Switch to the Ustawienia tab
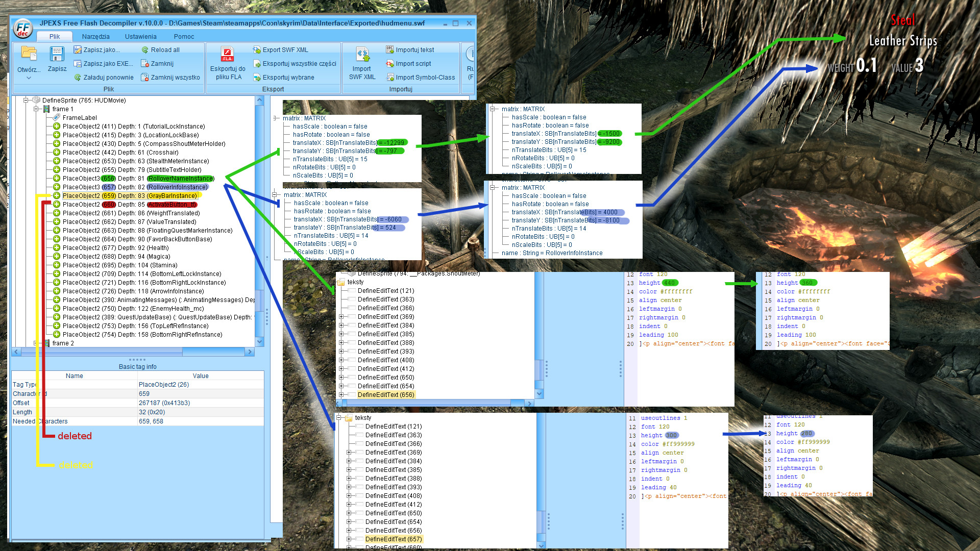Image resolution: width=980 pixels, height=551 pixels. click(140, 37)
